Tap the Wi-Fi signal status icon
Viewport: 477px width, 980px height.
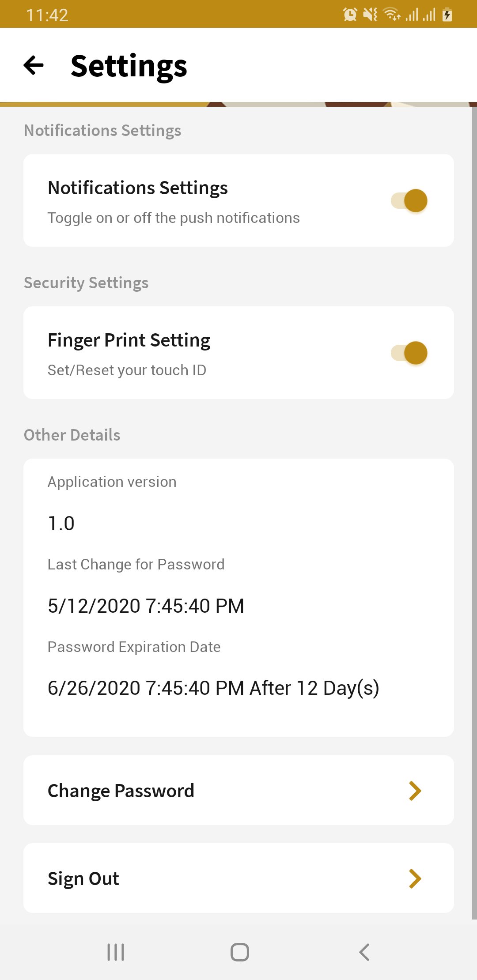pos(392,15)
